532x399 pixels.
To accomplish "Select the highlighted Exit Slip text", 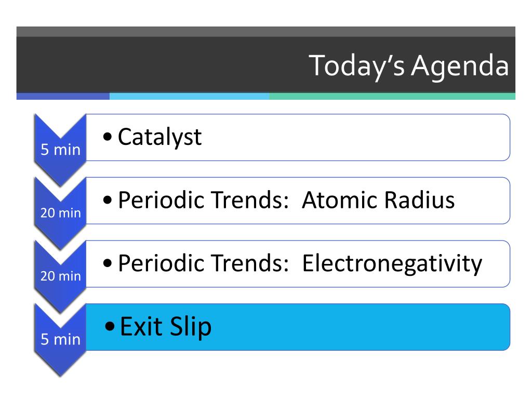I will (166, 327).
